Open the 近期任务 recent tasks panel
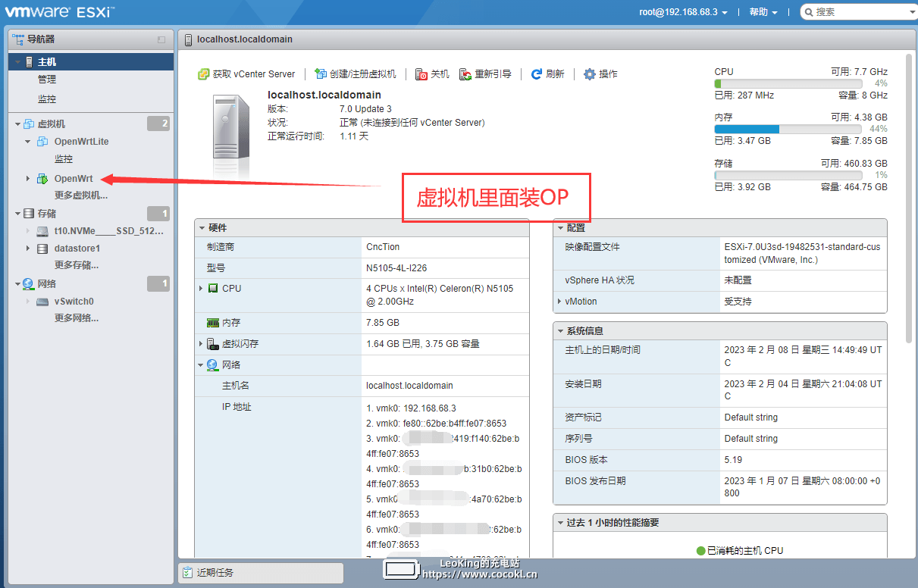 tap(260, 573)
